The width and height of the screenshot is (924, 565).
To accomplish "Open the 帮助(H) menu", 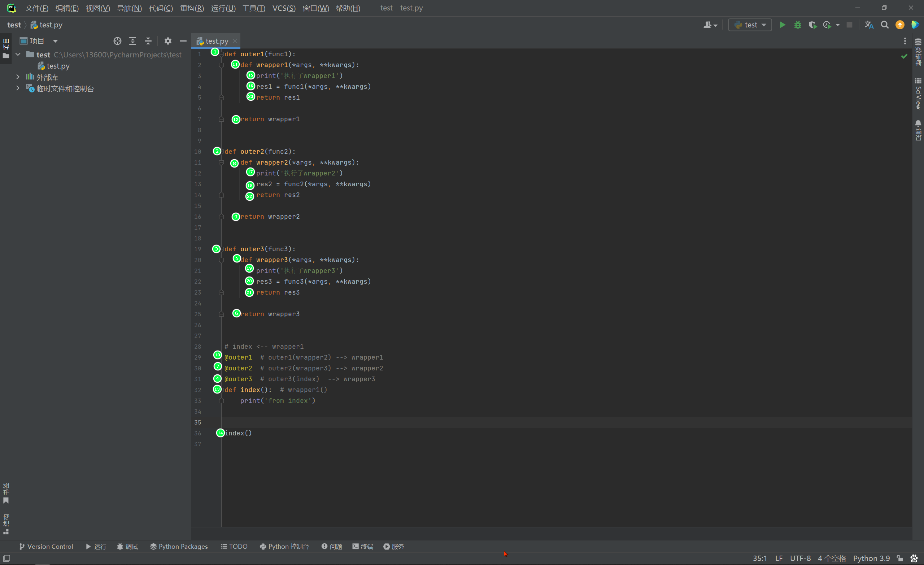I will (x=348, y=8).
